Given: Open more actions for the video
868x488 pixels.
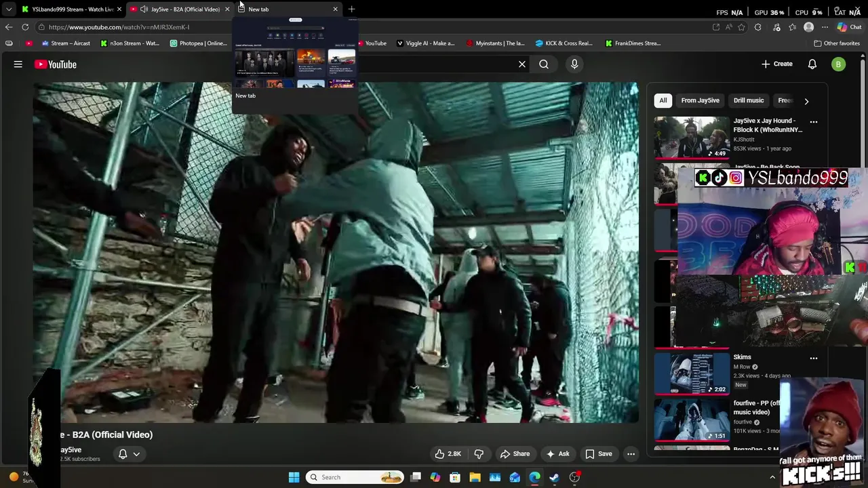Looking at the screenshot, I should 631,454.
